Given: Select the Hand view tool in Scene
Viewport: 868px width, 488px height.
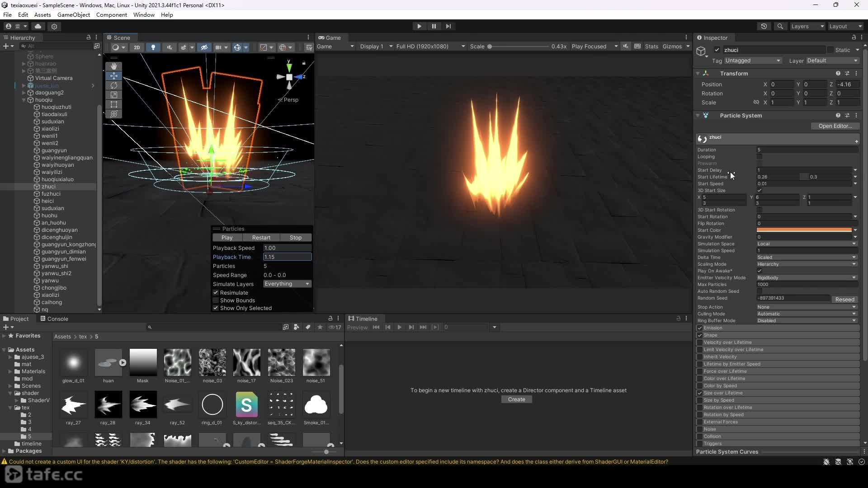Looking at the screenshot, I should tap(114, 66).
